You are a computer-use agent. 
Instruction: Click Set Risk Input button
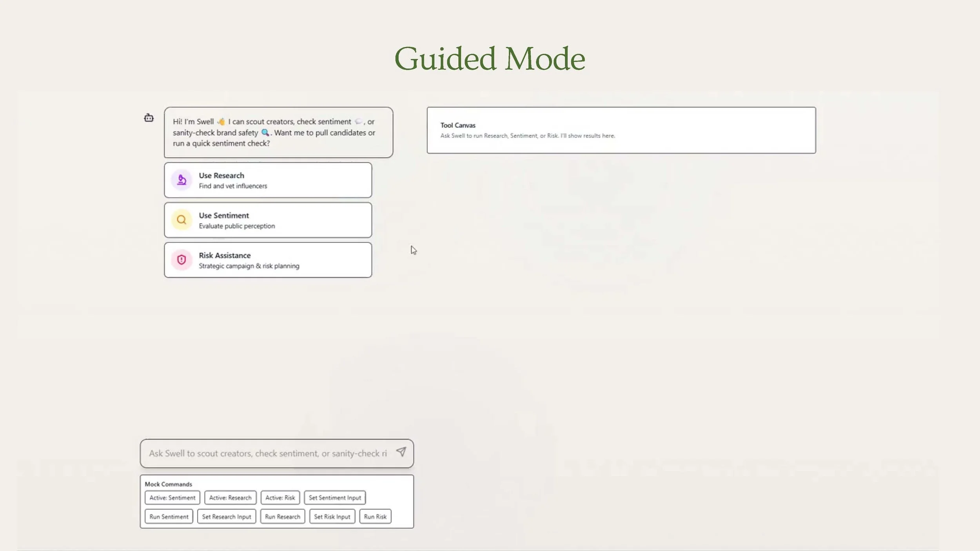[332, 517]
